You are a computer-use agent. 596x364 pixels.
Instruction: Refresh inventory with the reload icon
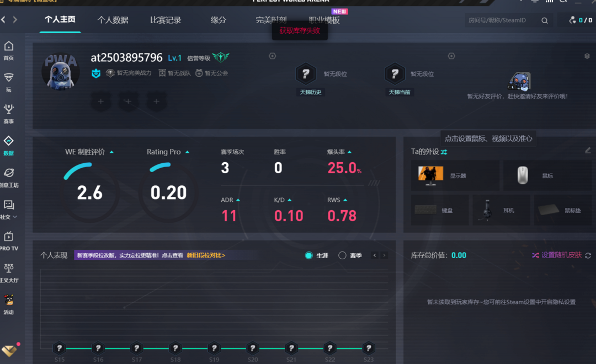[x=588, y=255]
